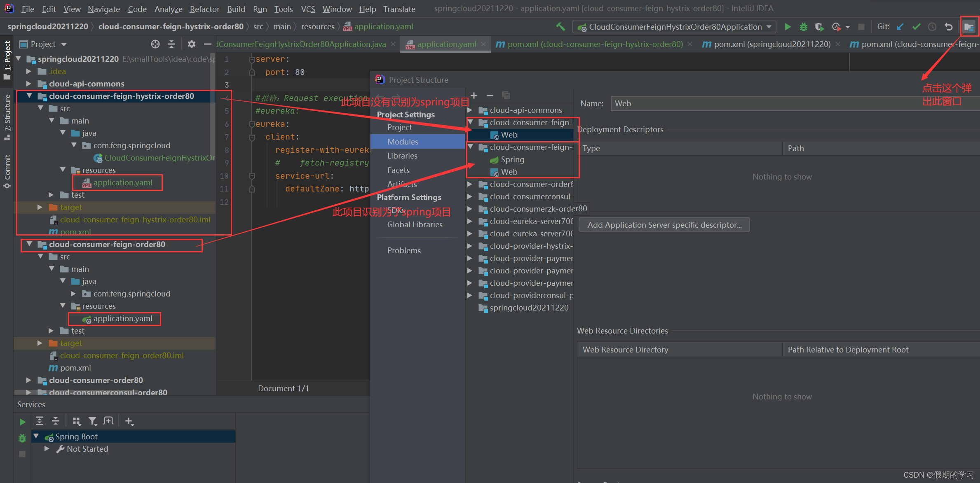Expand cloud-api-commons in the Project tree
Viewport: 980px width, 483px height.
(x=28, y=84)
